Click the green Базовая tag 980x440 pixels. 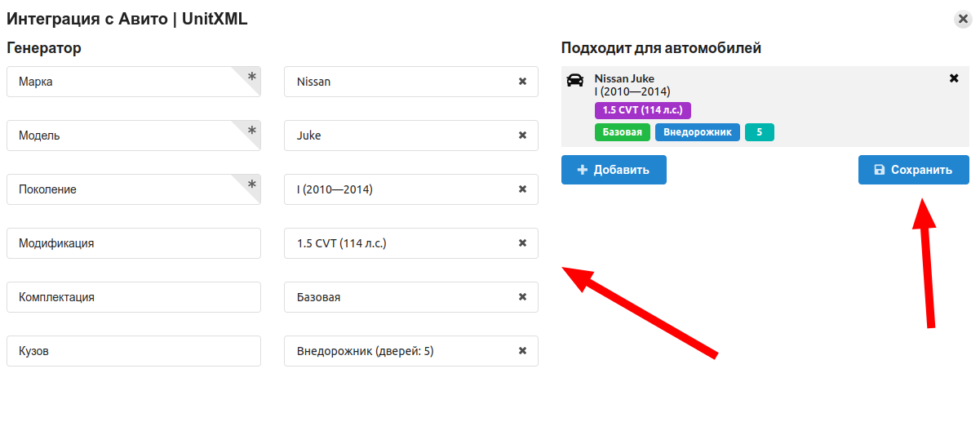(x=623, y=132)
